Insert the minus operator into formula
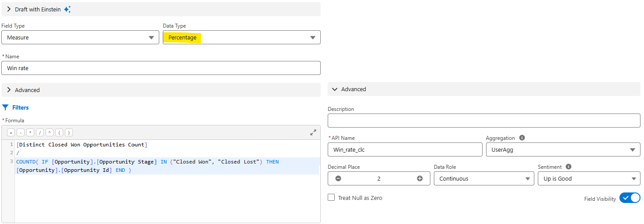 tap(21, 132)
